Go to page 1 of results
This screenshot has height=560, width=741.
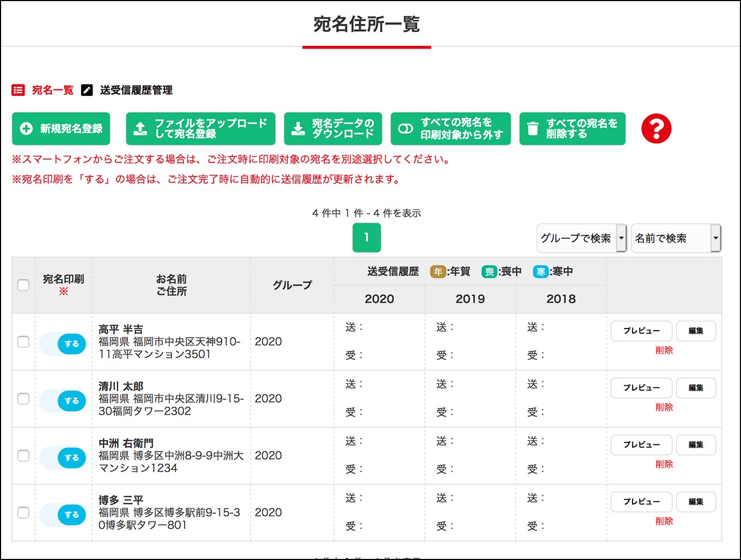(x=367, y=238)
